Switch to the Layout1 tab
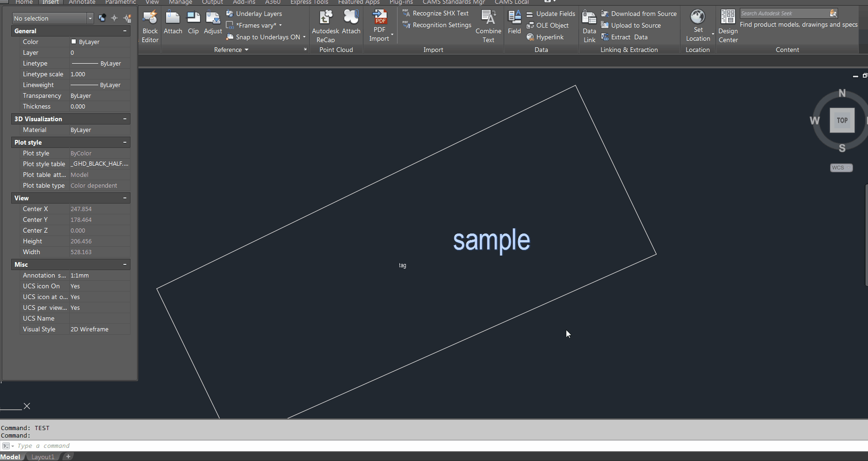 click(x=43, y=457)
